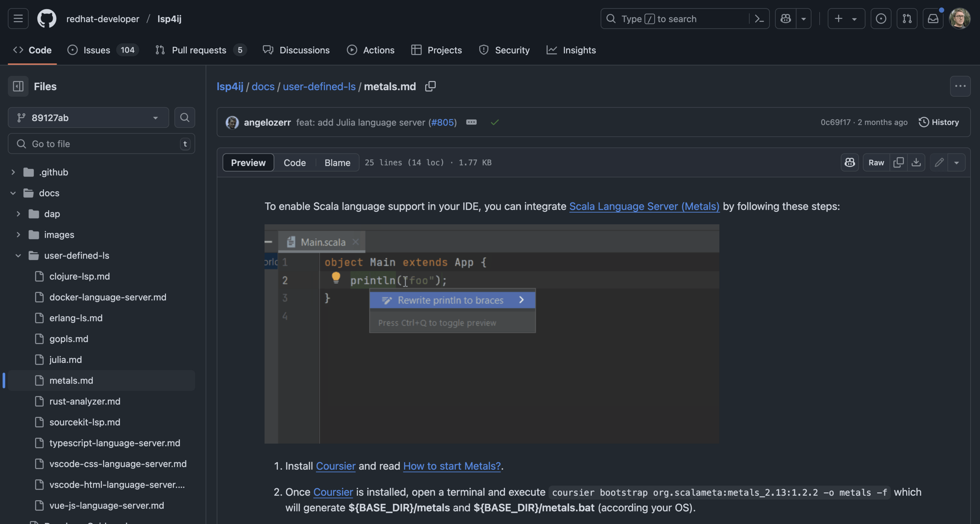Expand the .github folder
The height and width of the screenshot is (524, 980).
pos(13,172)
